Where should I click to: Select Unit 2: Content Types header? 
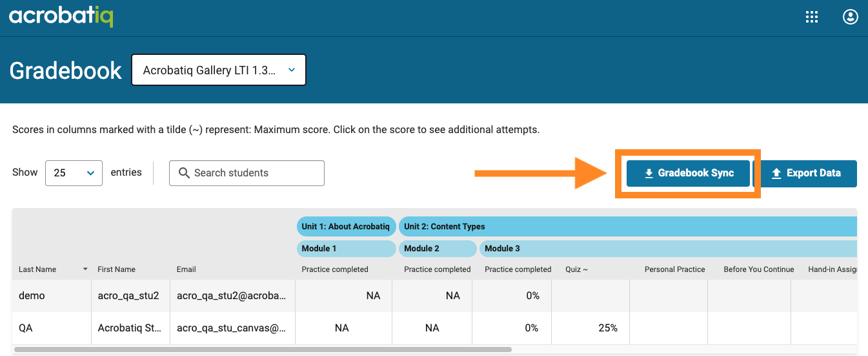click(628, 226)
